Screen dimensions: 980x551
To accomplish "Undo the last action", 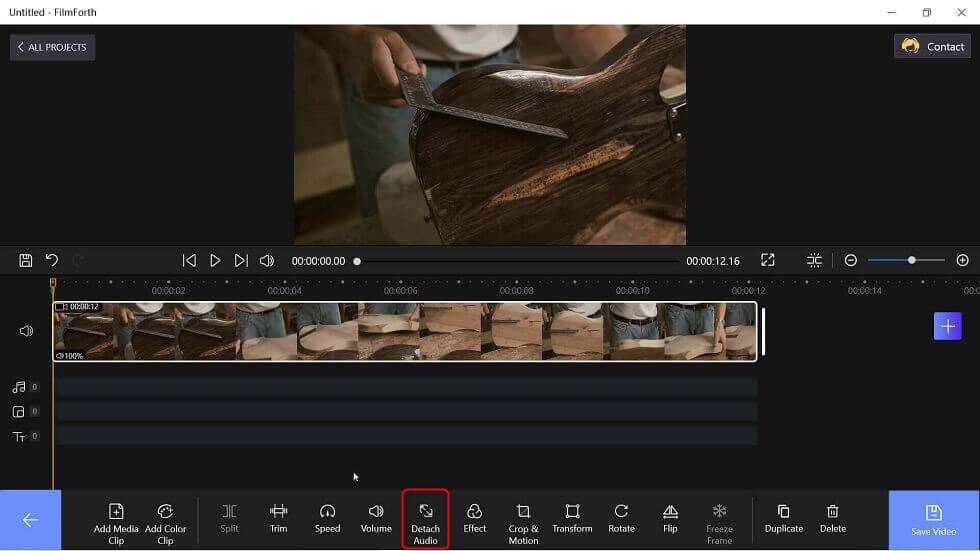I will [52, 261].
